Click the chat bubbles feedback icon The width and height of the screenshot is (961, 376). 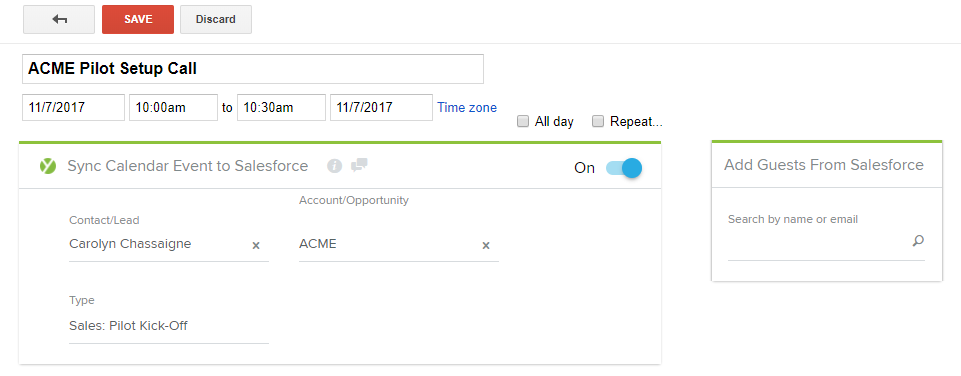[x=359, y=164]
